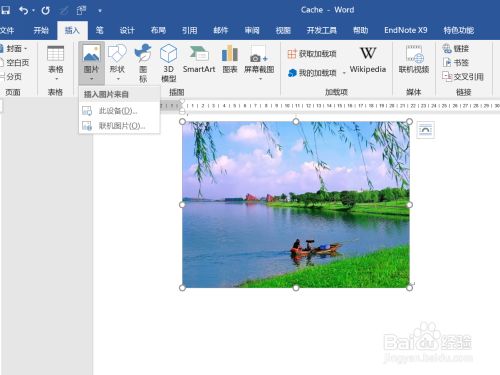
Task: Open the 形状 shapes gallery
Action: click(x=117, y=63)
